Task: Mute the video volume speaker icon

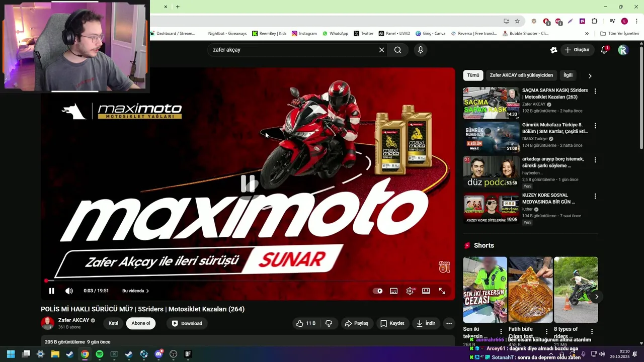Action: (69, 291)
